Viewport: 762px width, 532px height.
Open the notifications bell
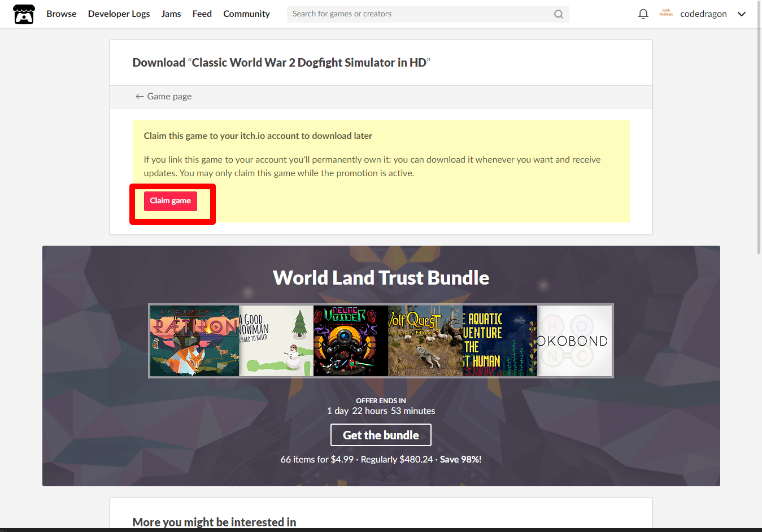(643, 14)
